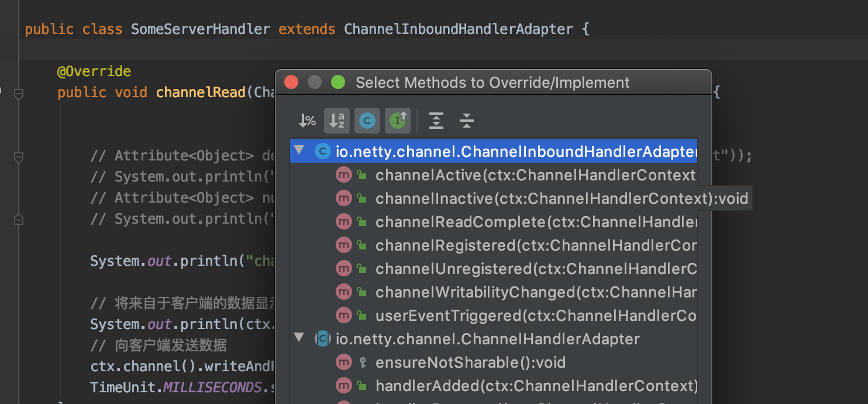Screen dimensions: 868x404
Task: Click the '// Attribute<Object> de' comment line
Action: click(182, 156)
